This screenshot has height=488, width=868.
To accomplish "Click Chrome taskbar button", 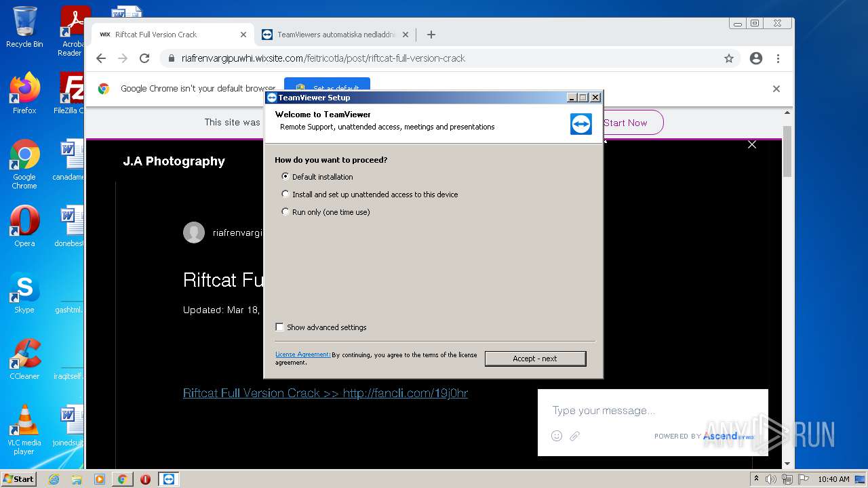I will pos(122,479).
